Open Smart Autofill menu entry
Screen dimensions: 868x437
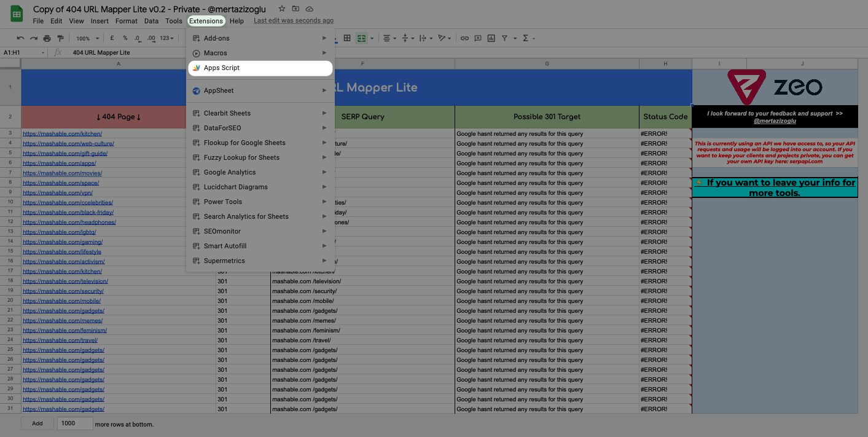(x=260, y=246)
